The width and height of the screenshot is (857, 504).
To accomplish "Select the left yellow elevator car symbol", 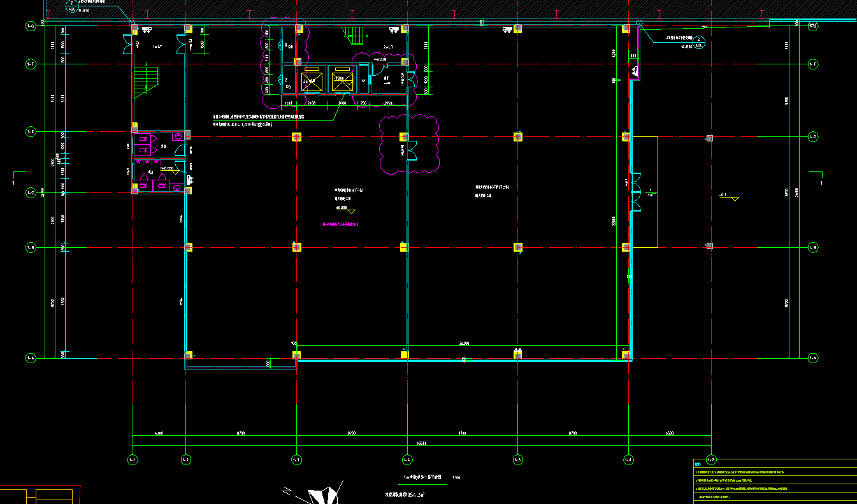I will [312, 81].
